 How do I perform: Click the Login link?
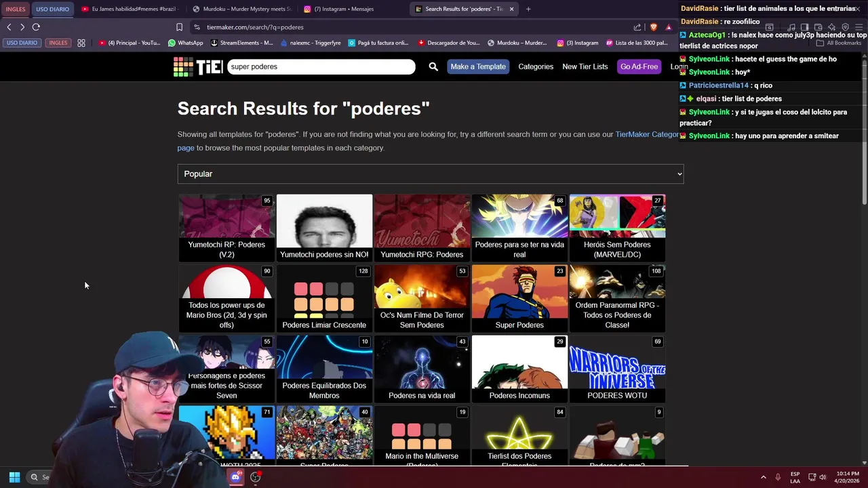click(x=678, y=66)
